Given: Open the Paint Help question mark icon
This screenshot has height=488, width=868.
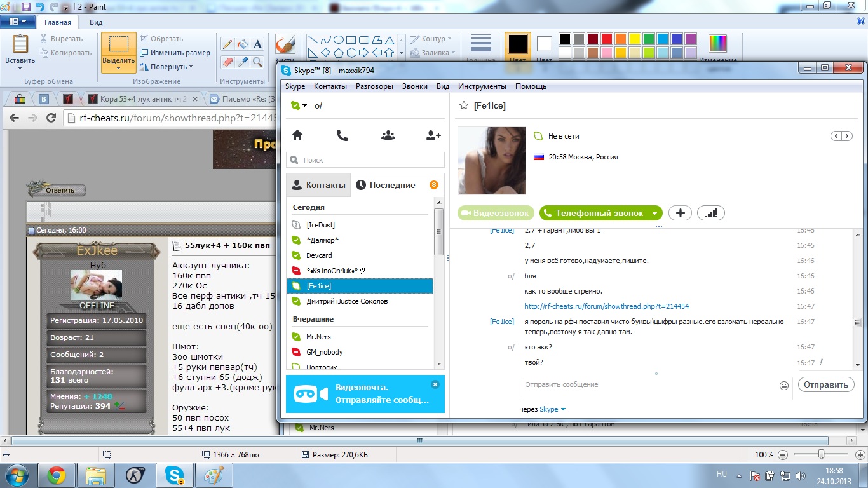Looking at the screenshot, I should tap(860, 21).
